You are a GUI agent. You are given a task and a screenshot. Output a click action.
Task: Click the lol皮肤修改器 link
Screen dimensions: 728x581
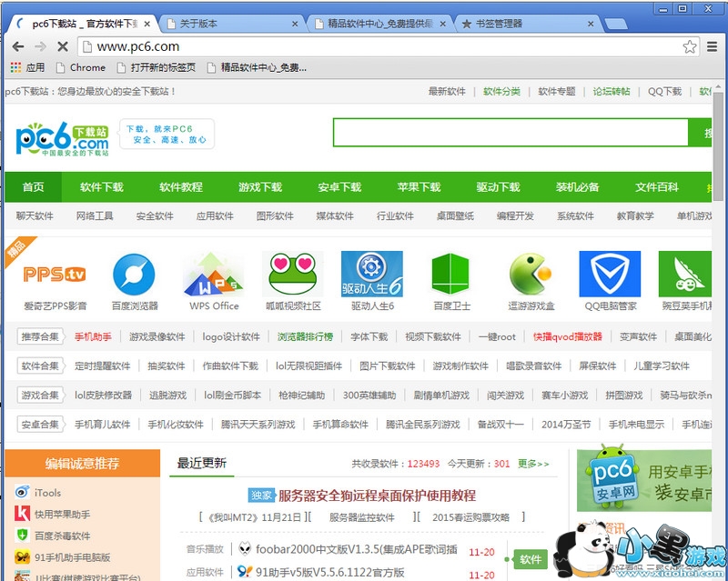[x=103, y=395]
